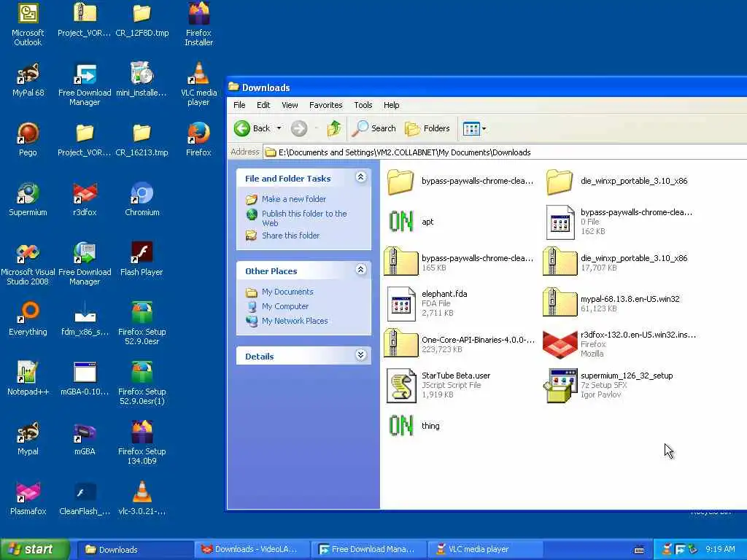Select elephant.fda file
Image resolution: width=747 pixels, height=560 pixels.
pos(426,303)
